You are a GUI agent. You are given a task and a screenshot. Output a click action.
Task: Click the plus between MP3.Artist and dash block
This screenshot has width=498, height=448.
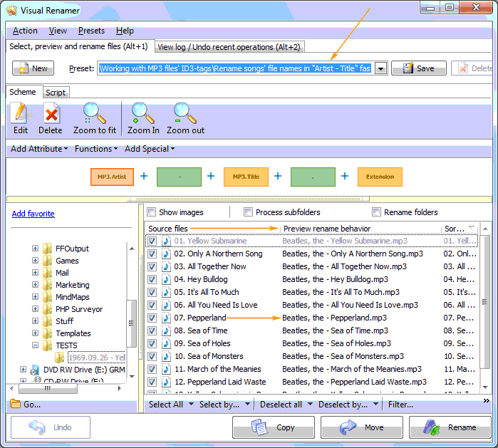pyautogui.click(x=144, y=176)
